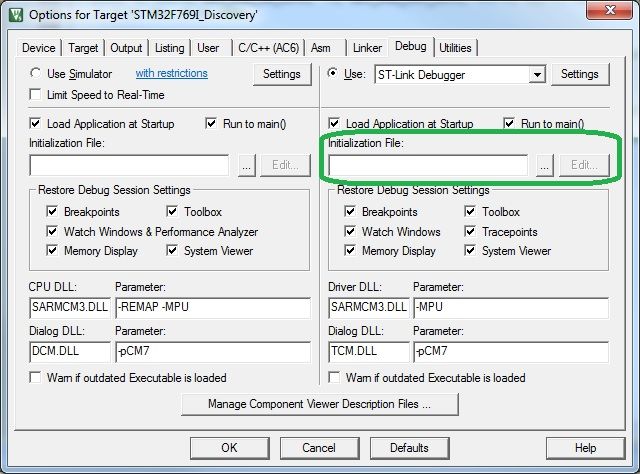Open the Utilities tab

[x=455, y=48]
